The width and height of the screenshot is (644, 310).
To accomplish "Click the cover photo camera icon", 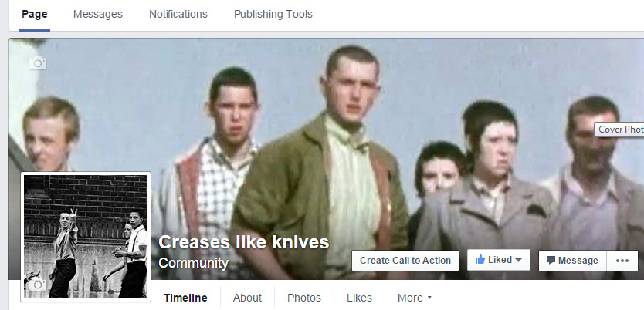I will (x=38, y=63).
